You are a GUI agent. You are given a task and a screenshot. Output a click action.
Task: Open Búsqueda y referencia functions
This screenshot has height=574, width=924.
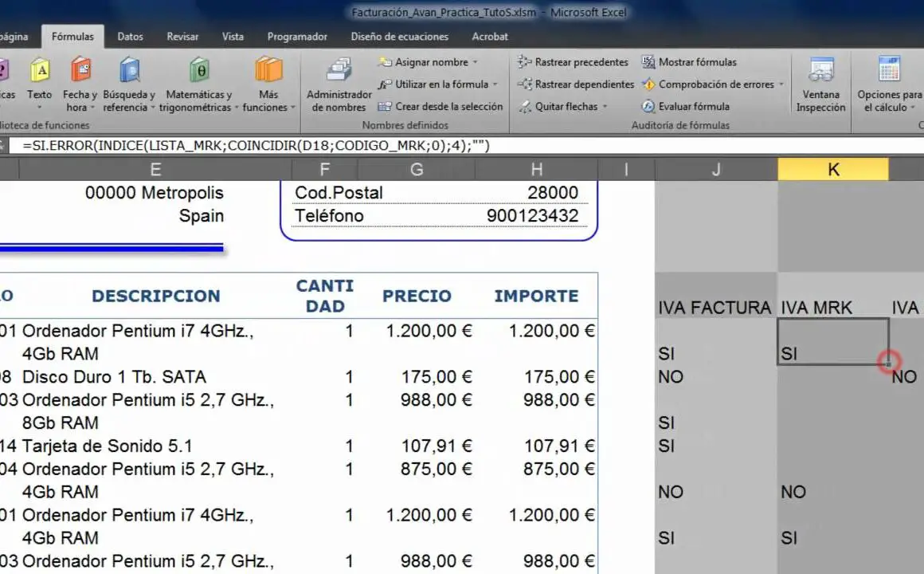tap(130, 72)
